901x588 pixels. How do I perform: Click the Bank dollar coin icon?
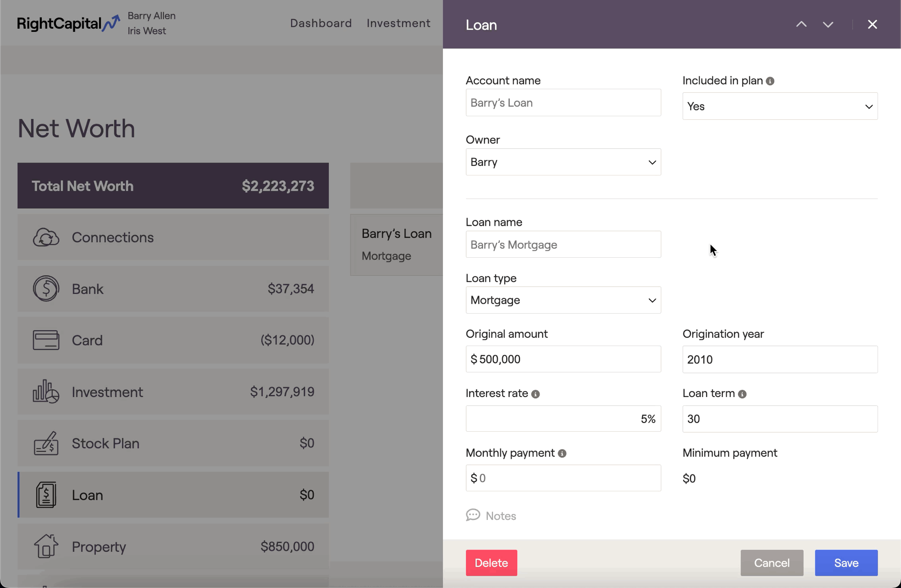[46, 288]
